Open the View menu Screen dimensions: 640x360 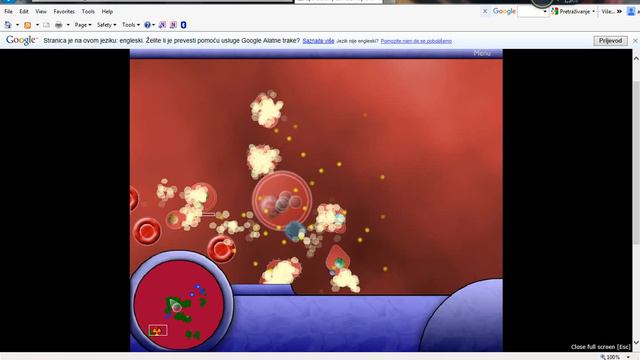point(41,11)
